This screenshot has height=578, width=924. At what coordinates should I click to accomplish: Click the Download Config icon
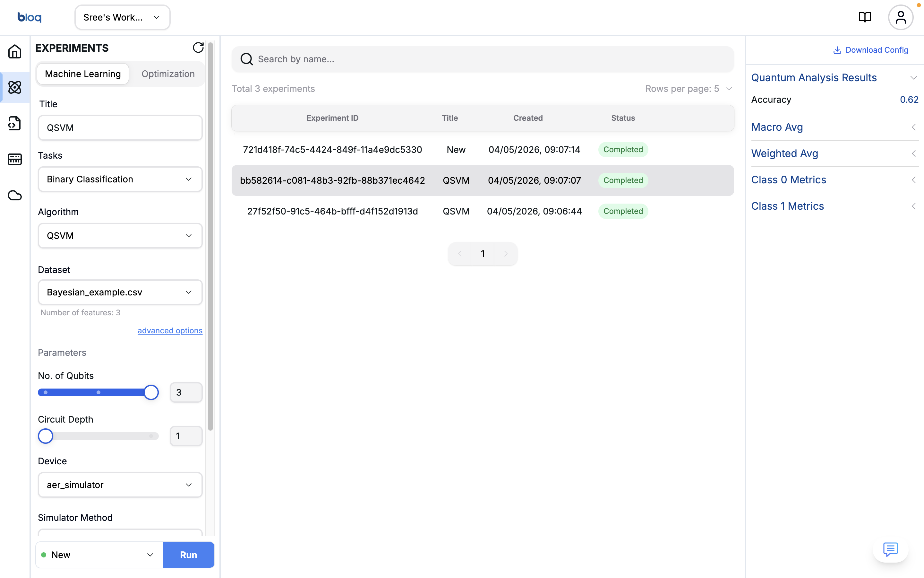(837, 50)
